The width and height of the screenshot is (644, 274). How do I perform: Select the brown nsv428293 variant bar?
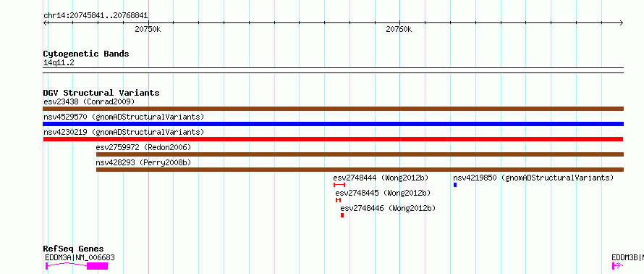pyautogui.click(x=360, y=170)
